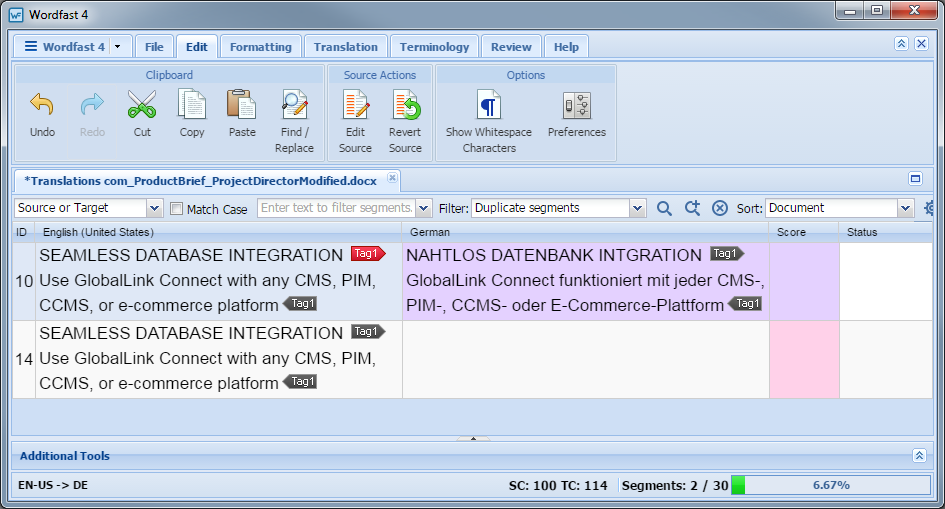Viewport: 945px width, 509px height.
Task: Click the Segments: 2 / 30 indicator
Action: click(675, 486)
